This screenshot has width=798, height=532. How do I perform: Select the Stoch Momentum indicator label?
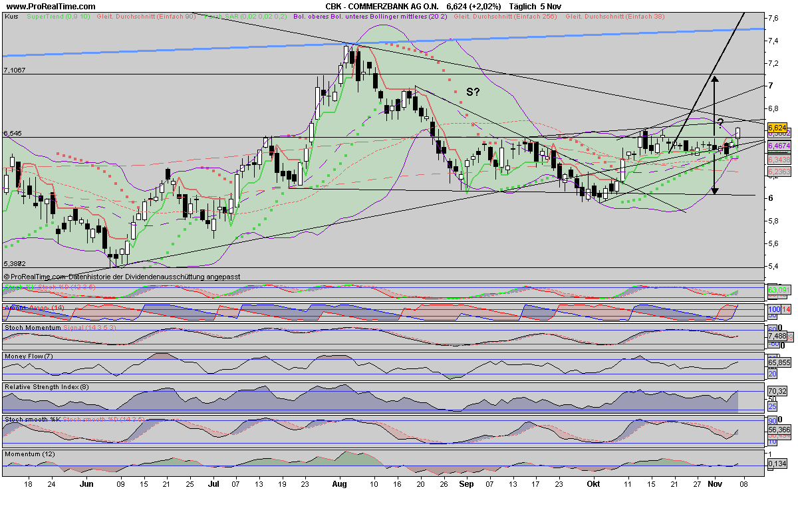32,328
